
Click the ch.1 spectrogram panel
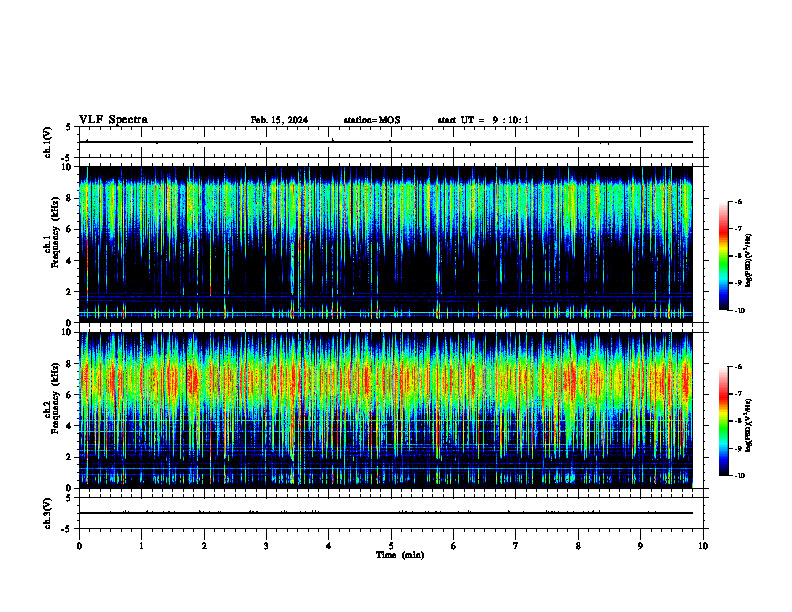385,244
